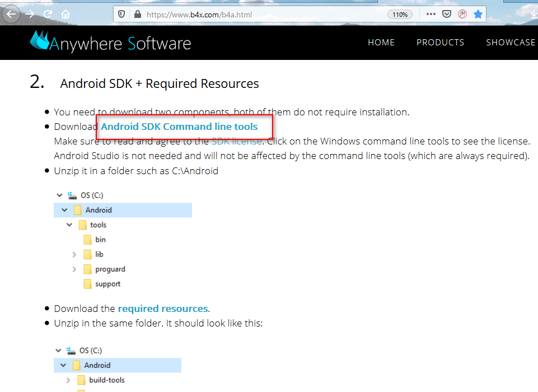Reload the page with the refresh icon
The width and height of the screenshot is (538, 392).
click(48, 14)
